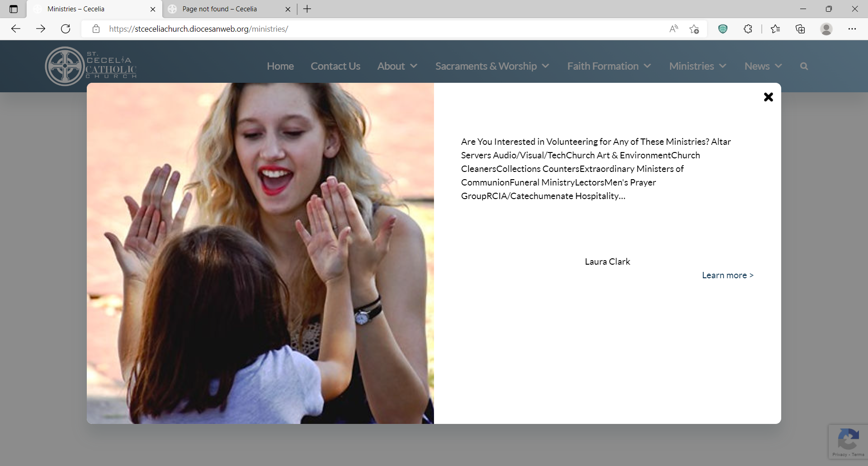Click the Read Aloud icon in address bar
This screenshot has height=466, width=868.
[674, 29]
